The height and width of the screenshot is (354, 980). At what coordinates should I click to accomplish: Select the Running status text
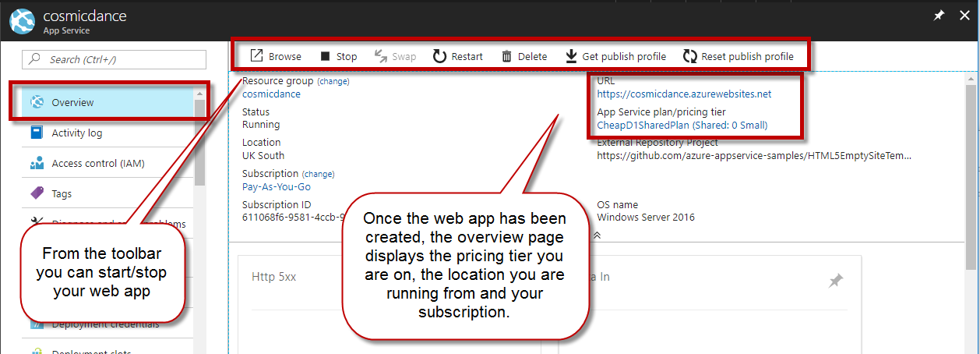(261, 125)
